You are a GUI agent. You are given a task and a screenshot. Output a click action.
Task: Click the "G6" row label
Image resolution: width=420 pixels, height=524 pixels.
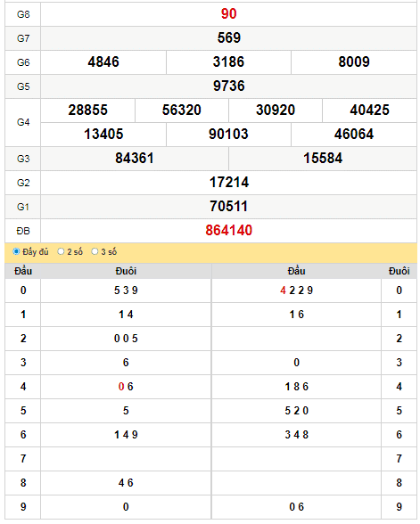pyautogui.click(x=23, y=62)
